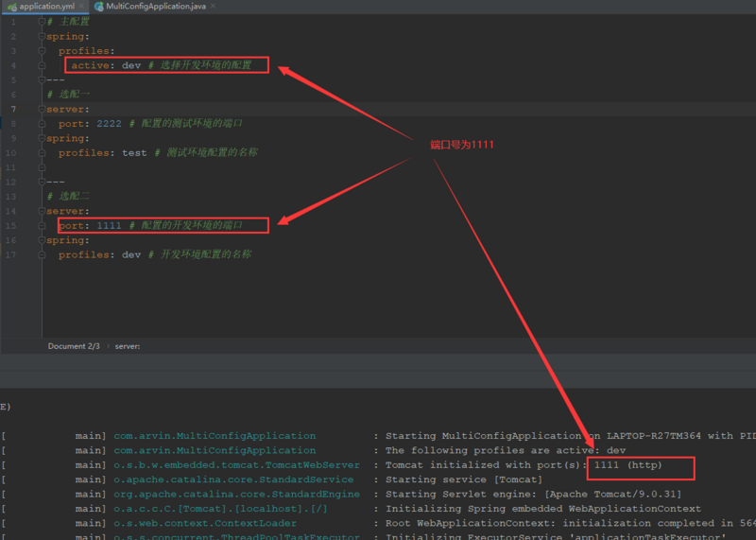756x540 pixels.
Task: Switch to the MultiConfigApplication.java tab
Action: pyautogui.click(x=156, y=7)
